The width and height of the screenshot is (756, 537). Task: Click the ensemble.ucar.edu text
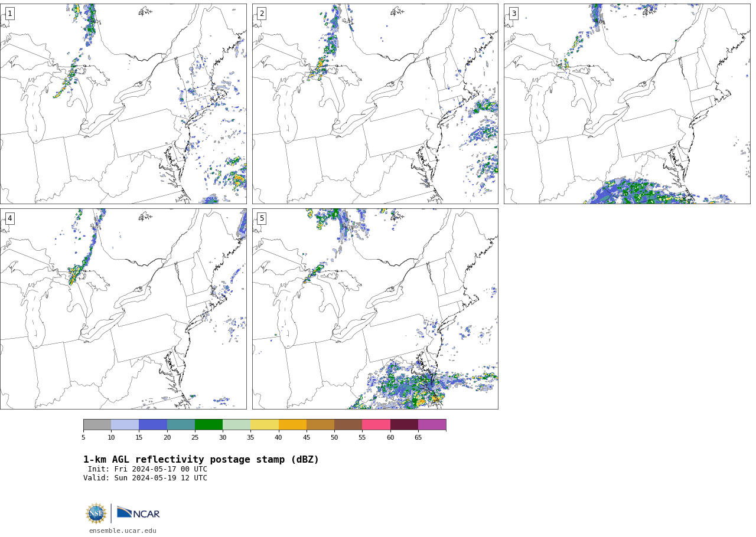123,531
